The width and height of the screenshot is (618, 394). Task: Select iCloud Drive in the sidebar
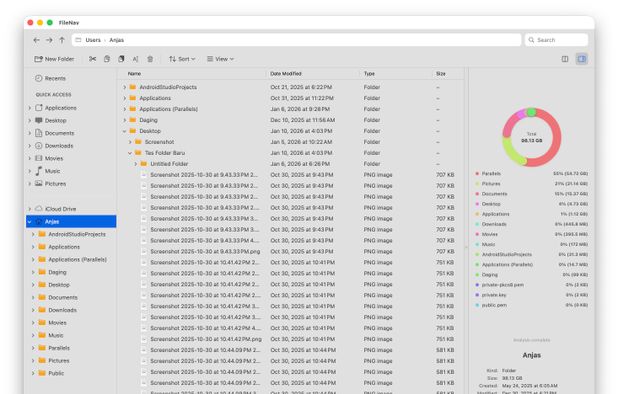tap(56, 208)
